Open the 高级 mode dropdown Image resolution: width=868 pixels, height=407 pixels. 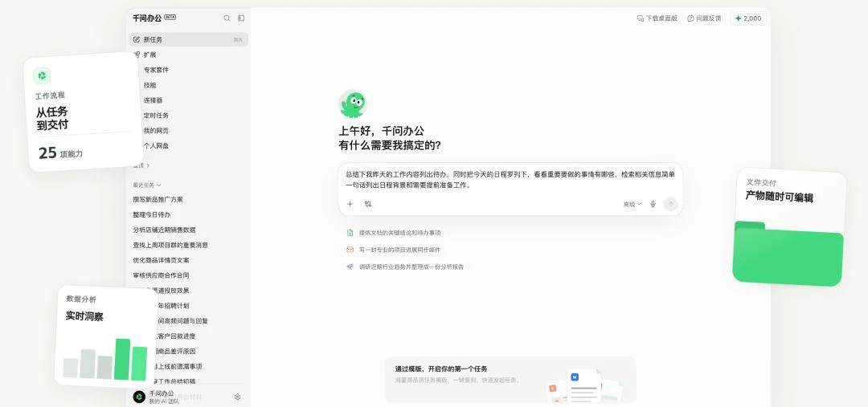point(633,204)
